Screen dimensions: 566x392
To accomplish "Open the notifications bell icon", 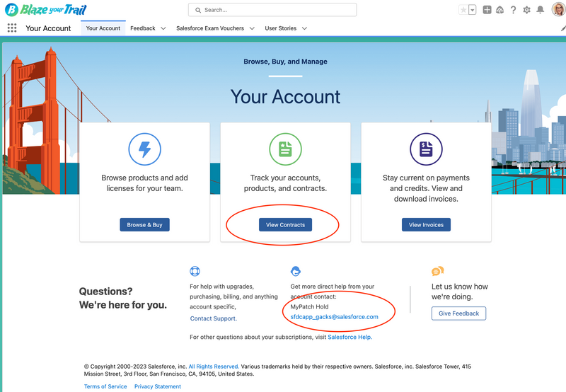I will pos(540,10).
